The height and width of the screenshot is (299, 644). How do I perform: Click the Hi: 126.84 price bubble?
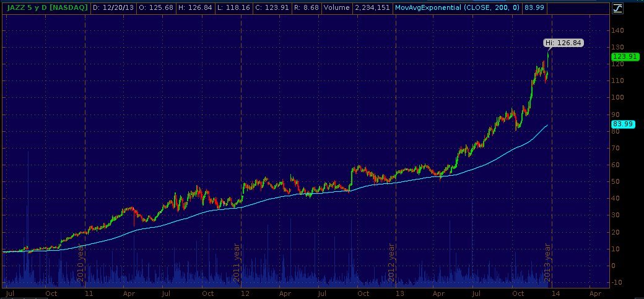(563, 43)
